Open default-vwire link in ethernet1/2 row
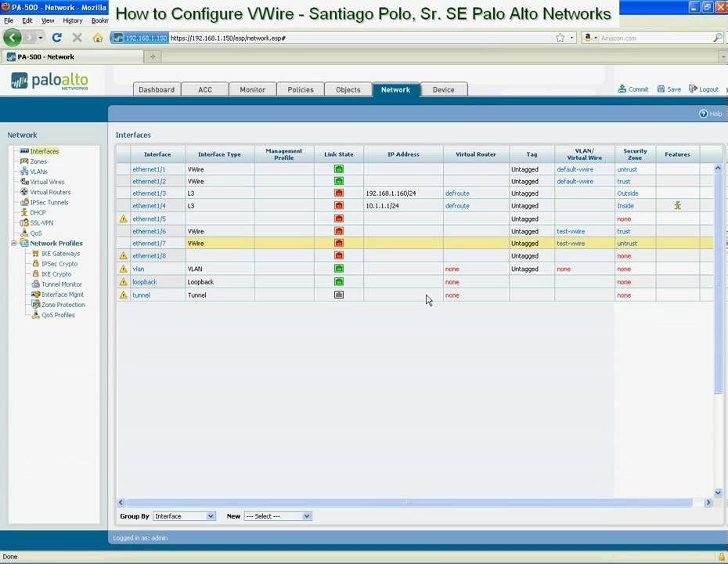Screen dimensions: 728x564 coord(575,181)
